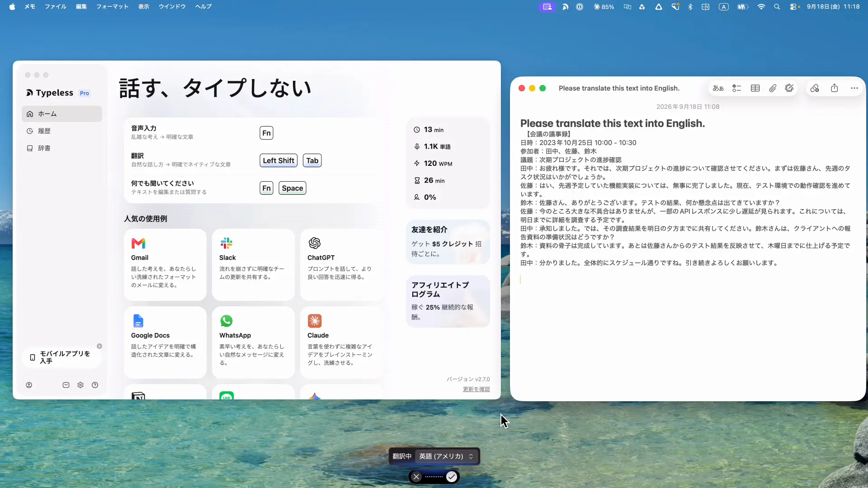The image size is (868, 488).
Task: Open the Slack use case card
Action: [253, 265]
